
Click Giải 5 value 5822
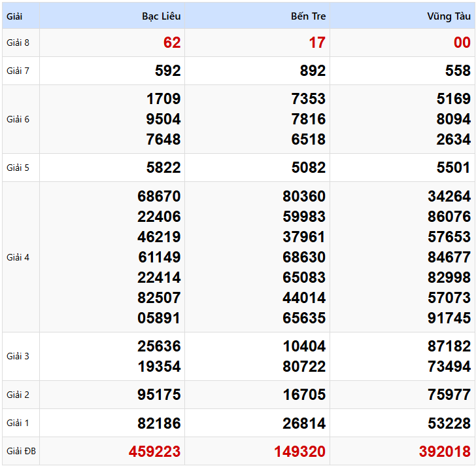[163, 168]
